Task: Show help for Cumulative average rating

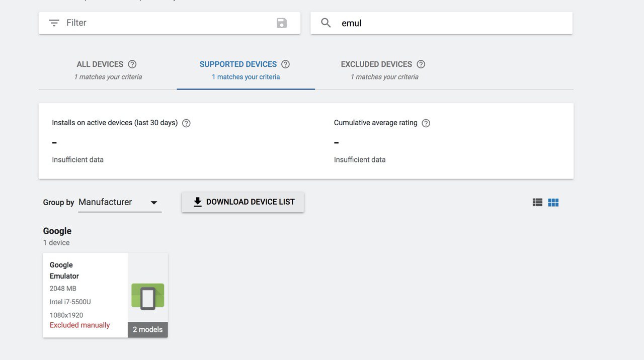Action: [426, 123]
